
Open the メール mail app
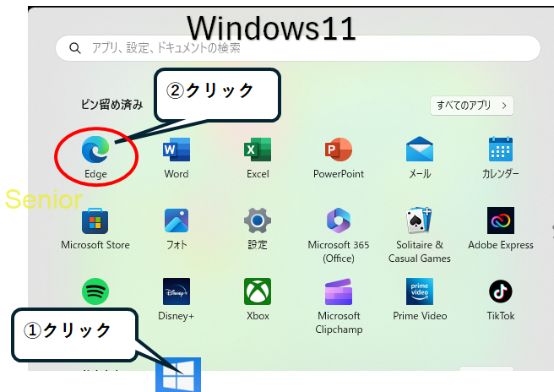(x=420, y=150)
